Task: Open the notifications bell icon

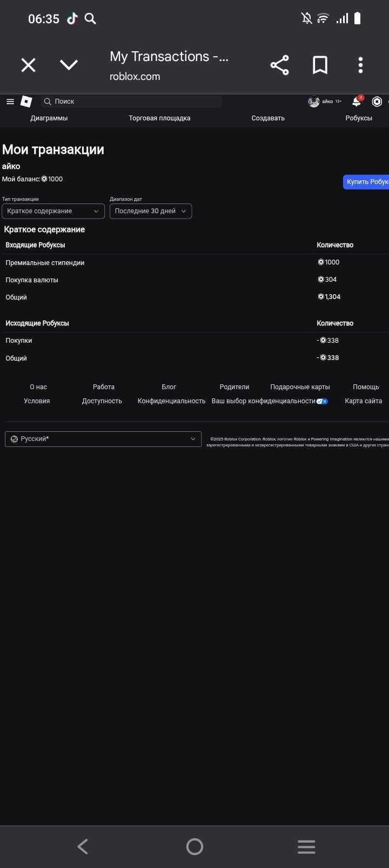Action: [x=357, y=101]
